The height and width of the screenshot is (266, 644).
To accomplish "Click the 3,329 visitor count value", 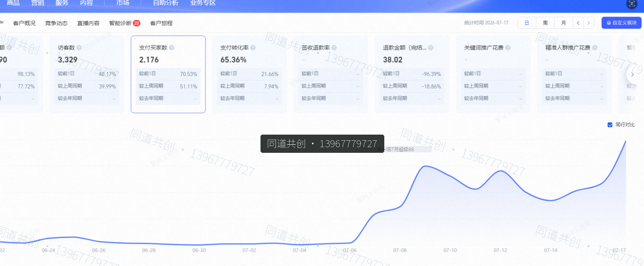I will 68,60.
